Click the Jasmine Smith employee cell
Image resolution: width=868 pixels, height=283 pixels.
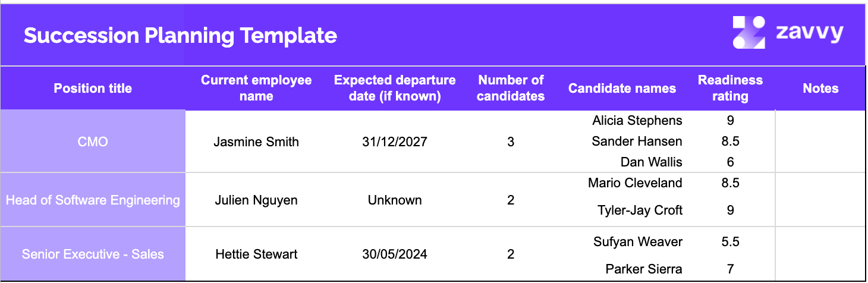tap(256, 141)
